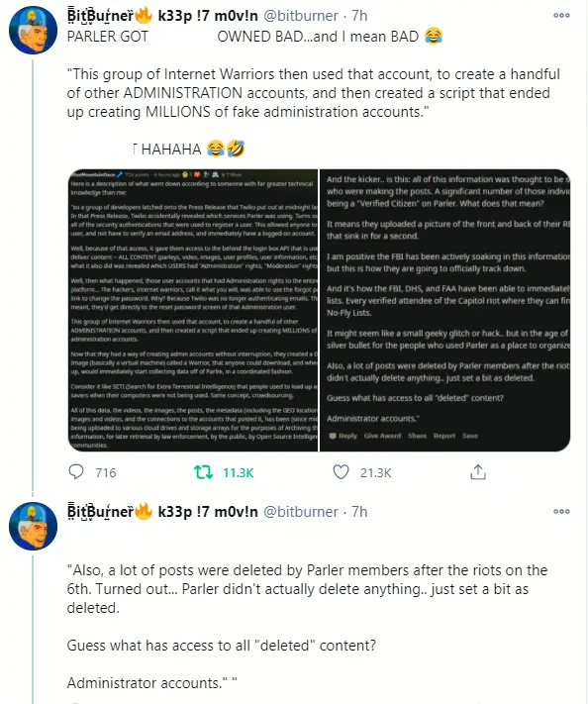Open the first tweet's profile avatar
Viewport: 588px width, 704px height.
pos(33,30)
